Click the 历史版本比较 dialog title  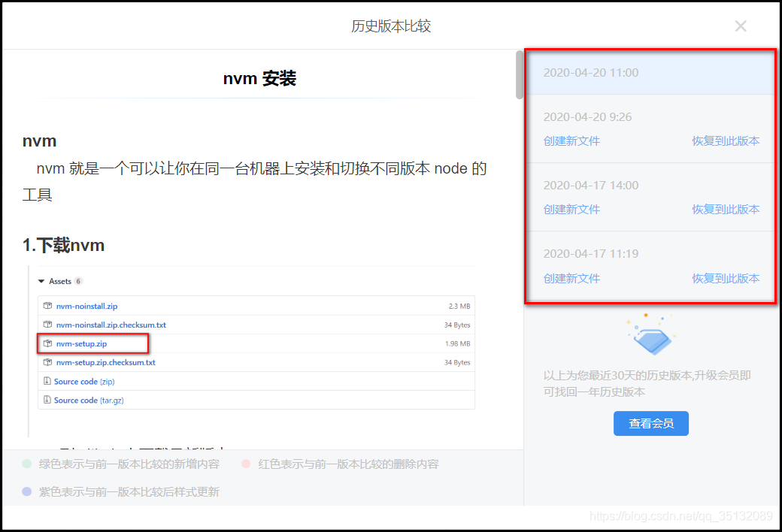(391, 26)
